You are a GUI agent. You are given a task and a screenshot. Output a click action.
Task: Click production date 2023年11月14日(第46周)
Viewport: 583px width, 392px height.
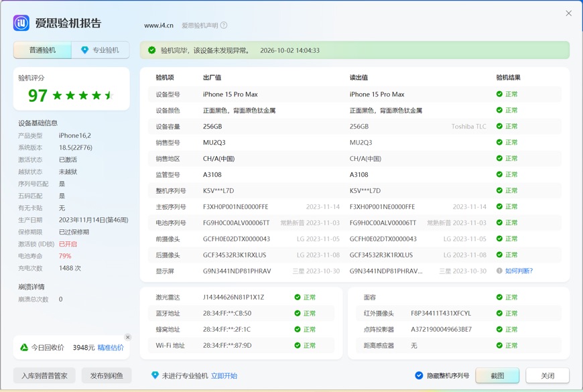tap(93, 220)
